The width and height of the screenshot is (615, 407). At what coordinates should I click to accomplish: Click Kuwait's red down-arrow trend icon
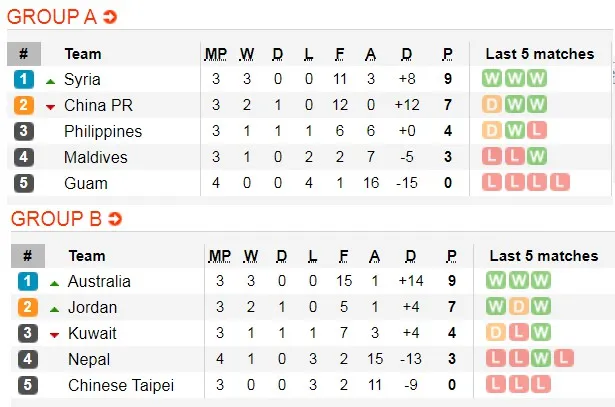point(53,334)
